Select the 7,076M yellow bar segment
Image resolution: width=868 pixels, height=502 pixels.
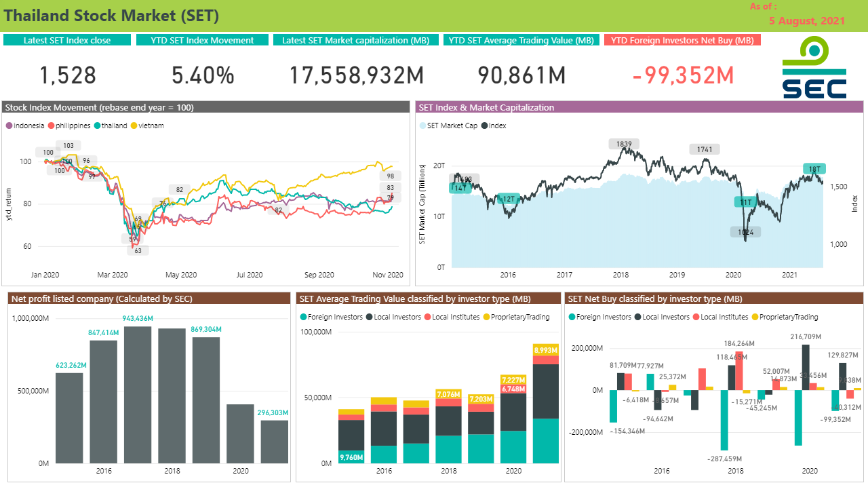(449, 394)
